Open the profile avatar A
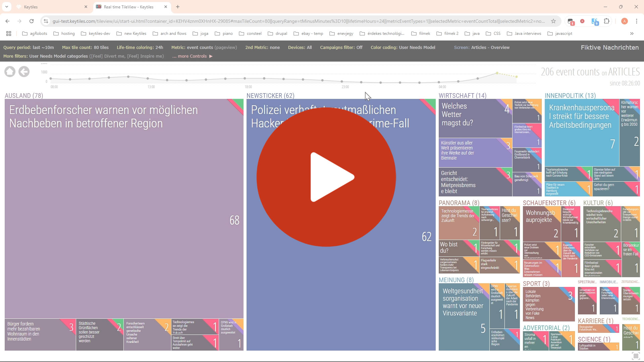Viewport: 644px width, 362px height. point(624,21)
